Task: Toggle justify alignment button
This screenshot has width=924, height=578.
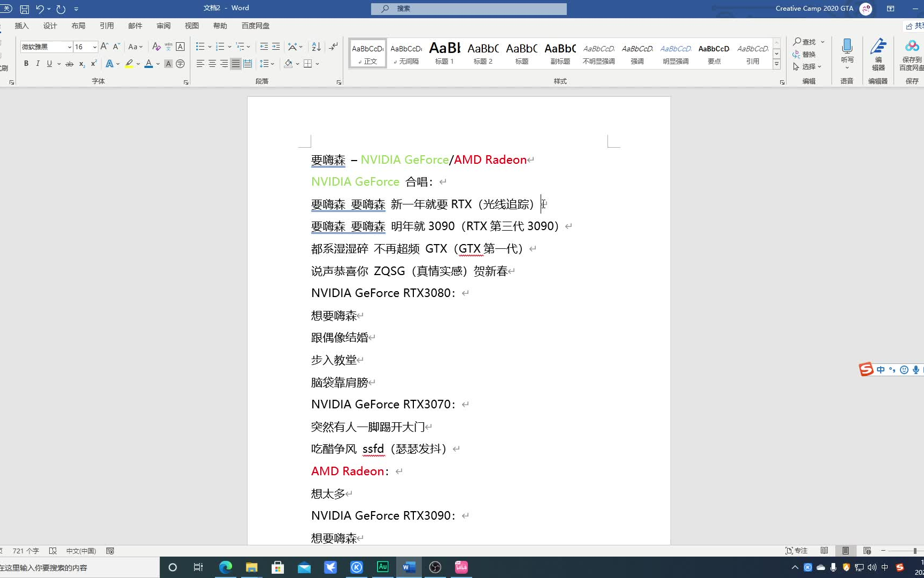Action: coord(236,64)
